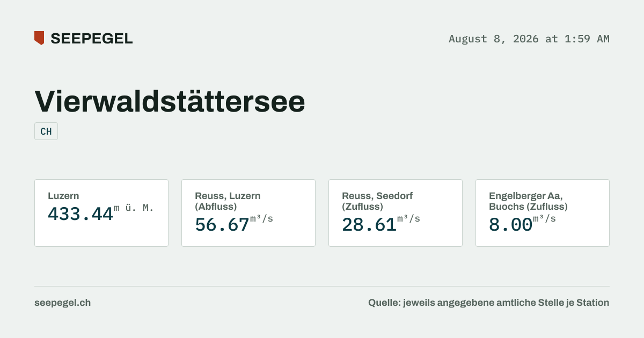The height and width of the screenshot is (338, 644).
Task: Open the Reuss, Luzern (Abfluss) card
Action: click(x=248, y=213)
